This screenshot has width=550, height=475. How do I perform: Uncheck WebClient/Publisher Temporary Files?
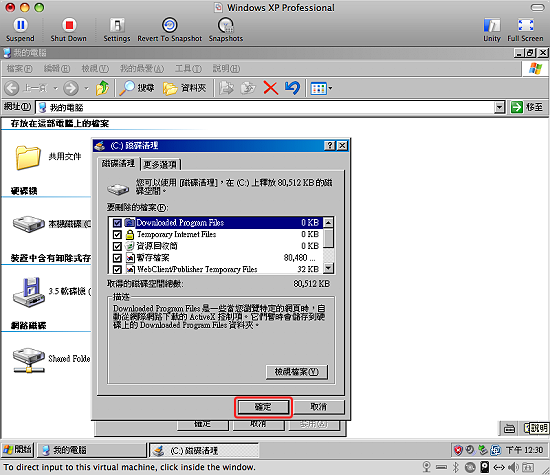click(x=117, y=269)
